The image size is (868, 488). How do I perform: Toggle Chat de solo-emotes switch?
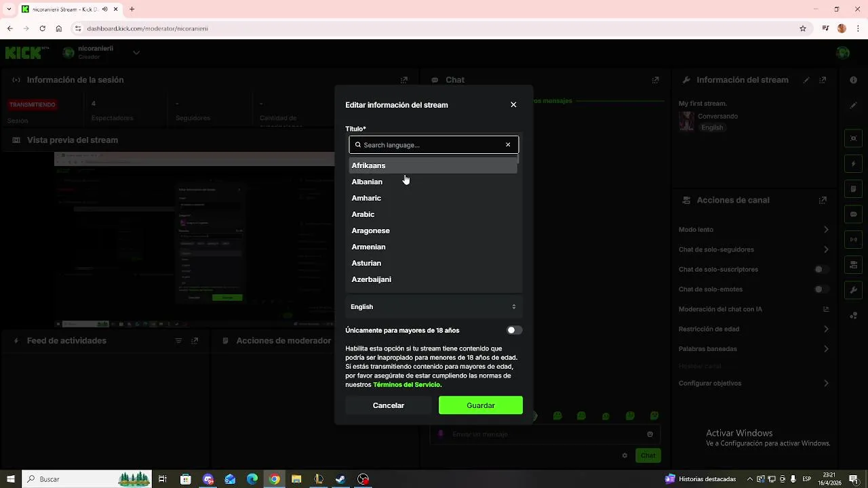821,289
